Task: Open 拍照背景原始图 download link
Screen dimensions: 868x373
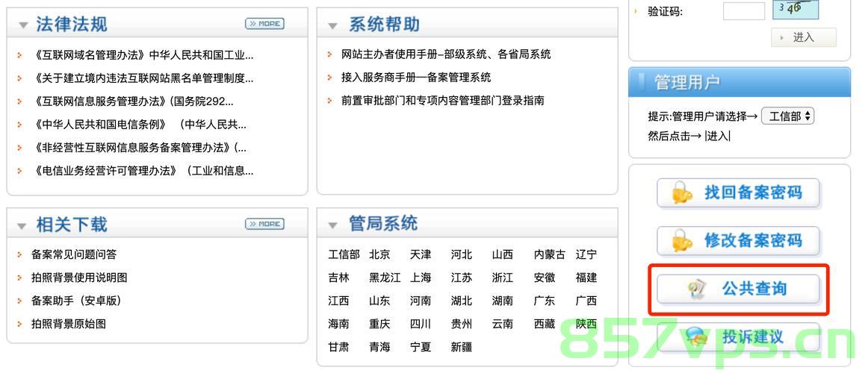Action: tap(69, 324)
